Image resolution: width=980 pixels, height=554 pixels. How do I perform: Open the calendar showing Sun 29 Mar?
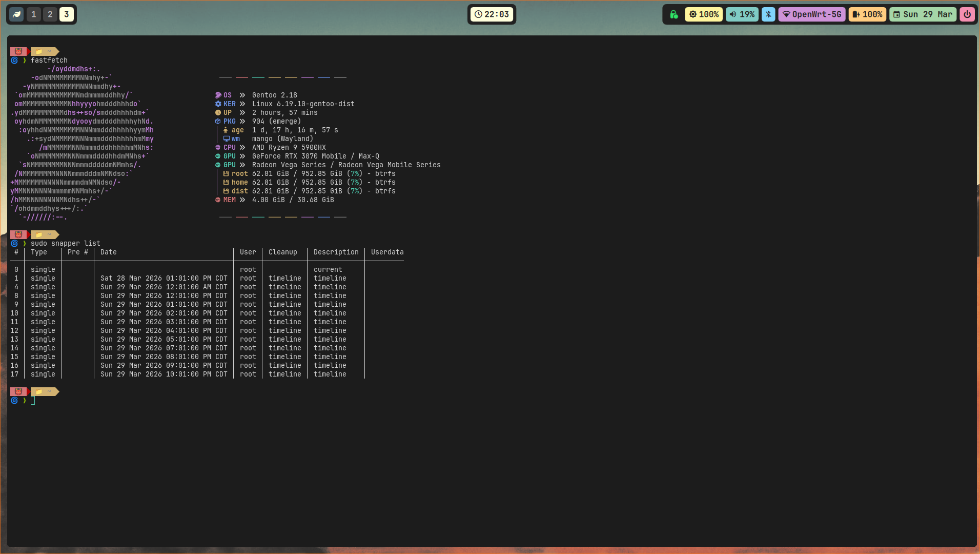[x=923, y=14]
